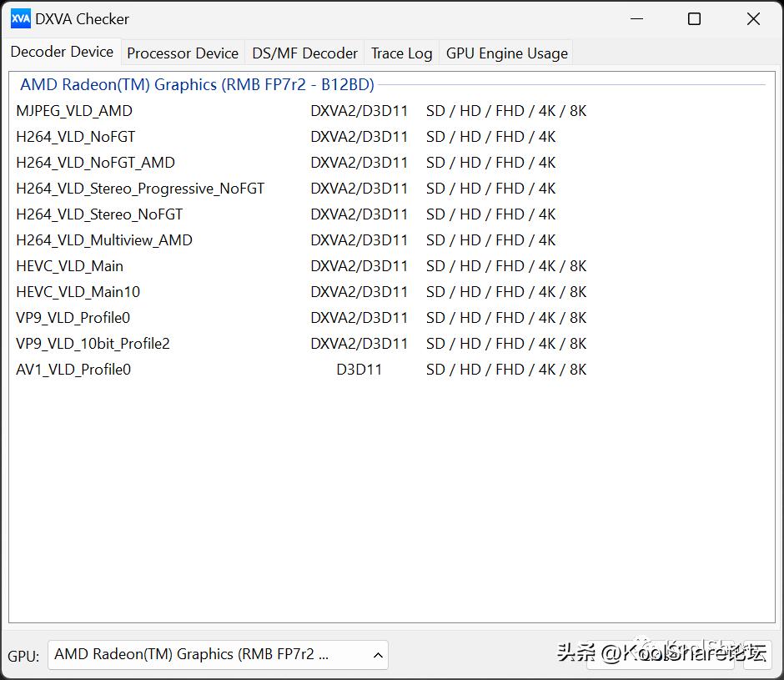Switch to the Trace Log tab
Screen dimensions: 784x680
coord(401,53)
